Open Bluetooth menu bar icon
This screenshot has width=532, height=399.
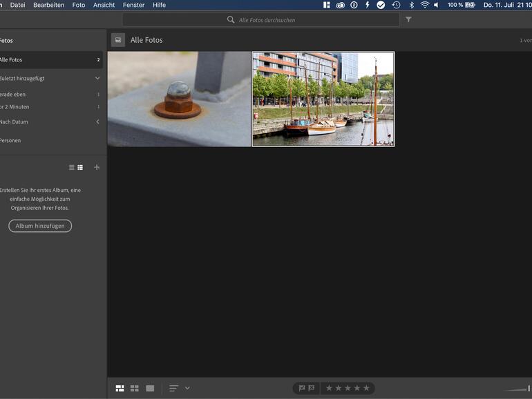412,5
